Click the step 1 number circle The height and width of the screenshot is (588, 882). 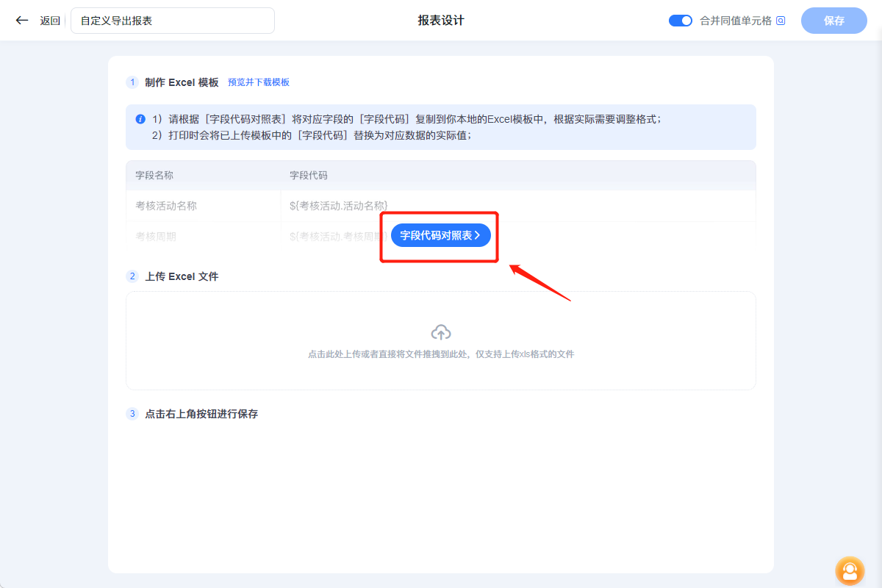tap(132, 82)
